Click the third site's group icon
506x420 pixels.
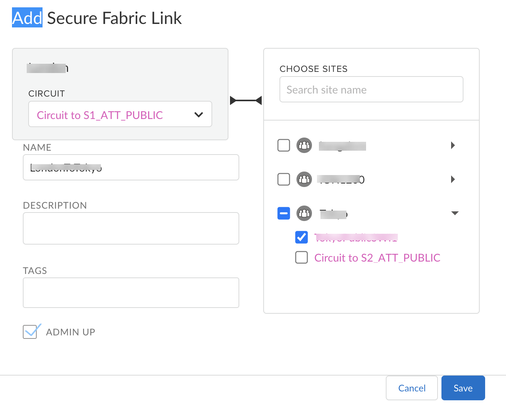pyautogui.click(x=304, y=213)
